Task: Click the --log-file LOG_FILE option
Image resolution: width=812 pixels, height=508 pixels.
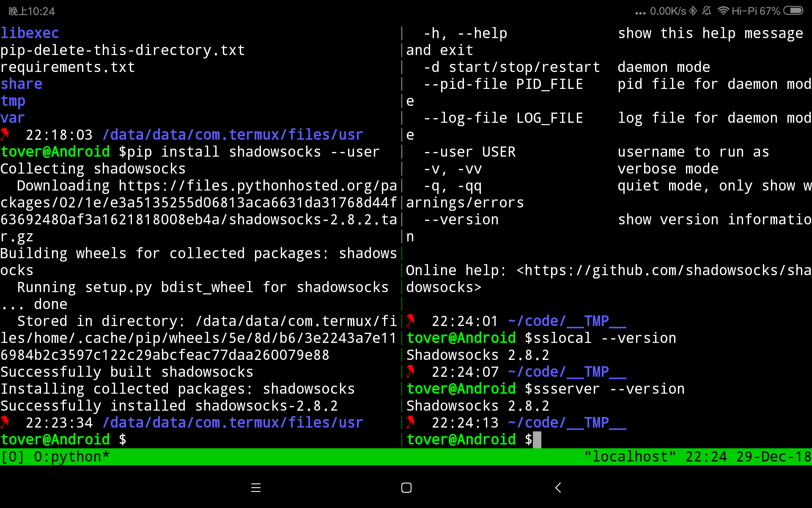Action: (503, 118)
